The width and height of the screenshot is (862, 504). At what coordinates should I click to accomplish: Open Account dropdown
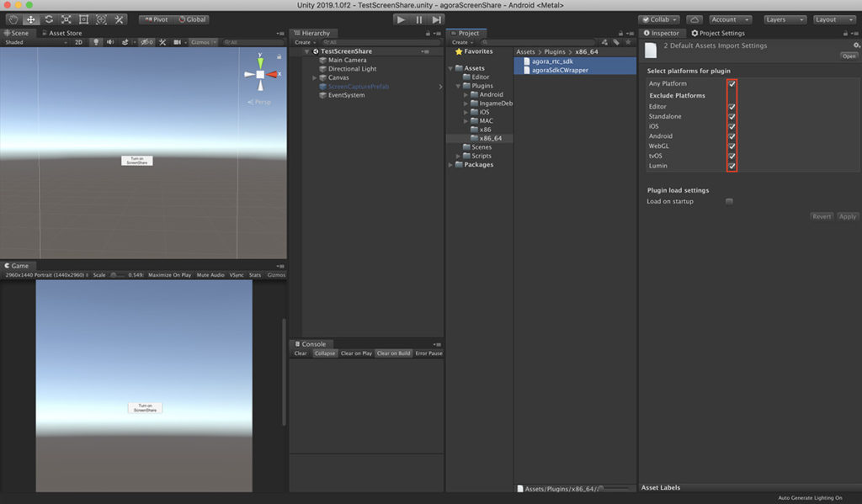tap(730, 19)
